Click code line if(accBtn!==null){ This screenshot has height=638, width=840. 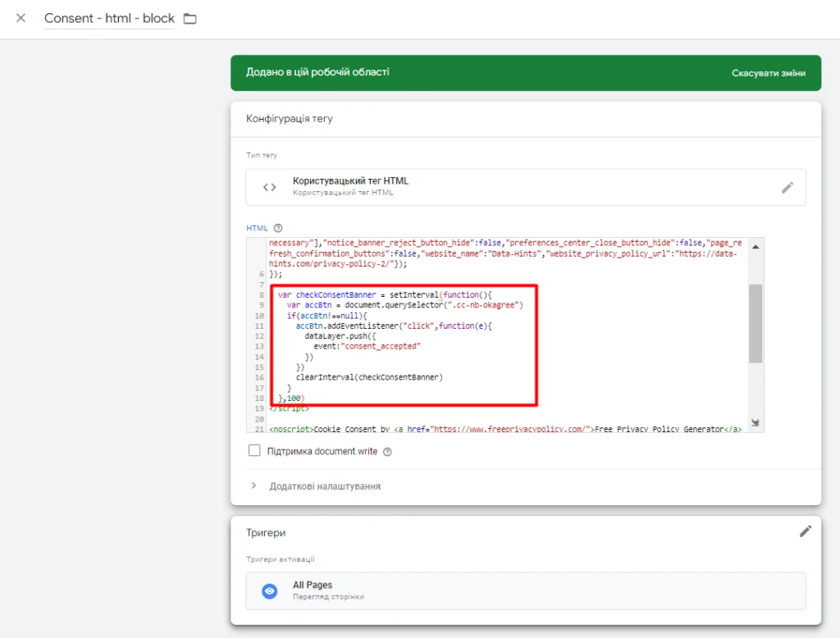tap(326, 316)
